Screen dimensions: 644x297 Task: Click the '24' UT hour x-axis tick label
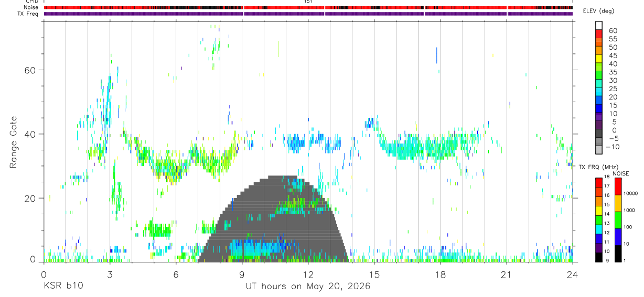coord(573,274)
